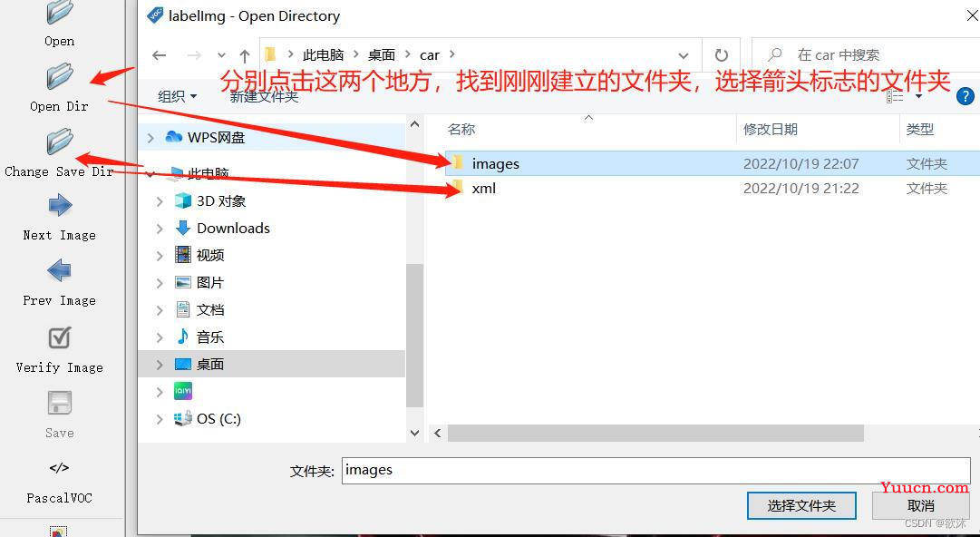980x537 pixels.
Task: Click the Open Dir folder icon
Action: pyautogui.click(x=60, y=77)
